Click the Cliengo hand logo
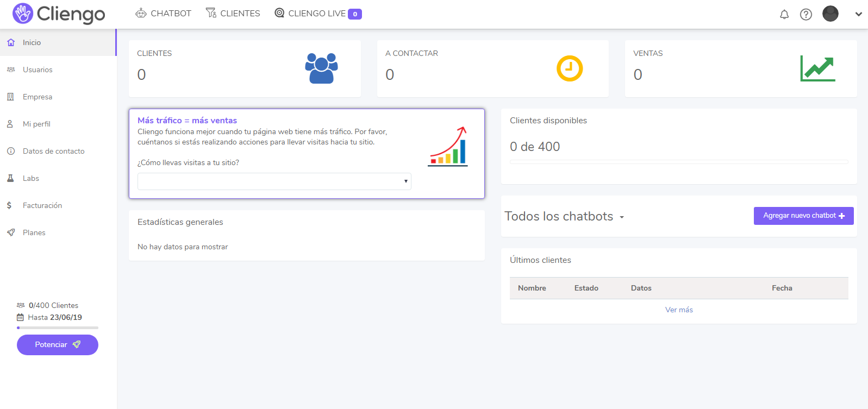The image size is (868, 409). pyautogui.click(x=23, y=14)
